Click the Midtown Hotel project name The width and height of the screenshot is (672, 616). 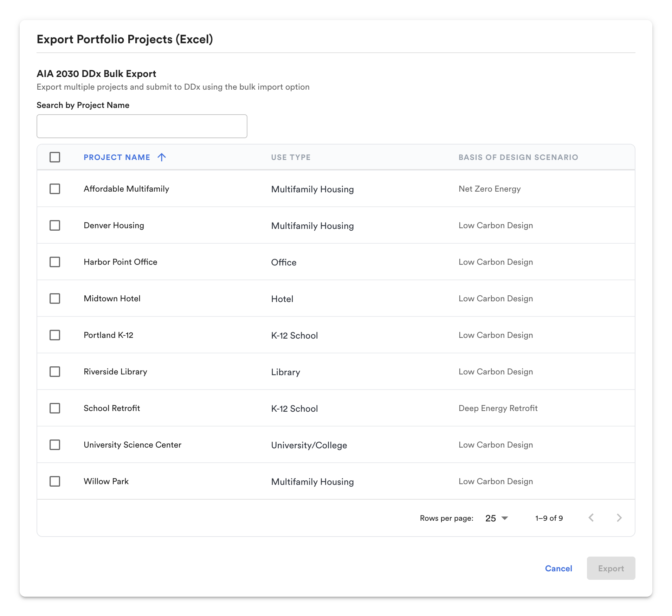click(x=112, y=299)
